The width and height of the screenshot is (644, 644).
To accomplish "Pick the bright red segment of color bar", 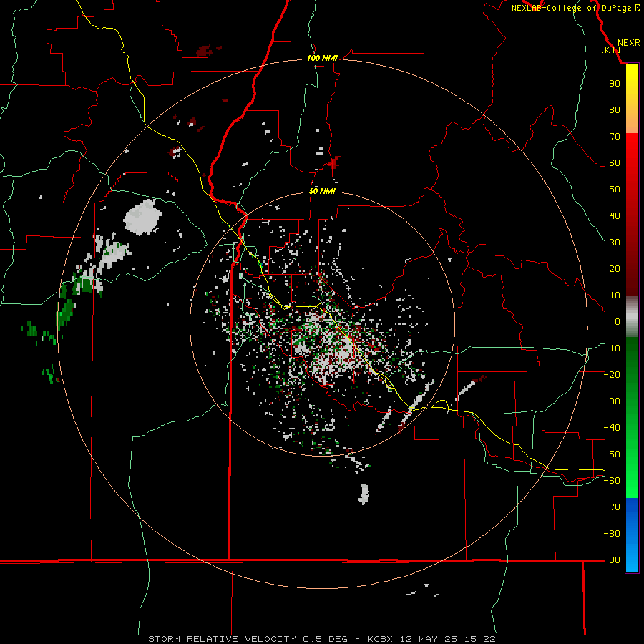I will pos(632,150).
